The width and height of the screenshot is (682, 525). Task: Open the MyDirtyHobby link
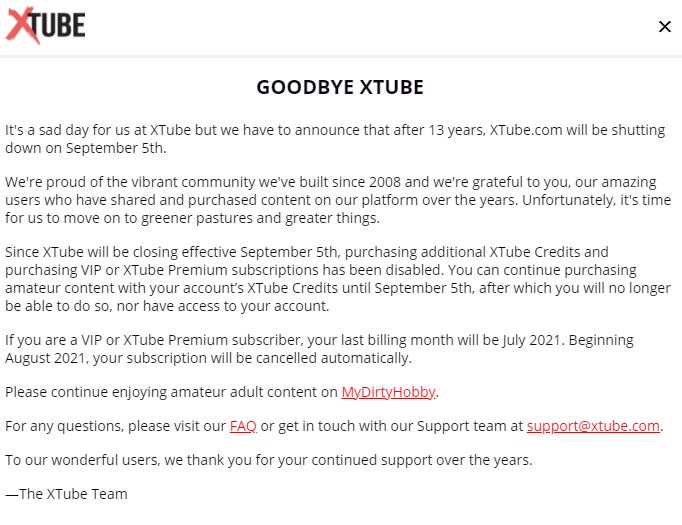[x=389, y=392]
